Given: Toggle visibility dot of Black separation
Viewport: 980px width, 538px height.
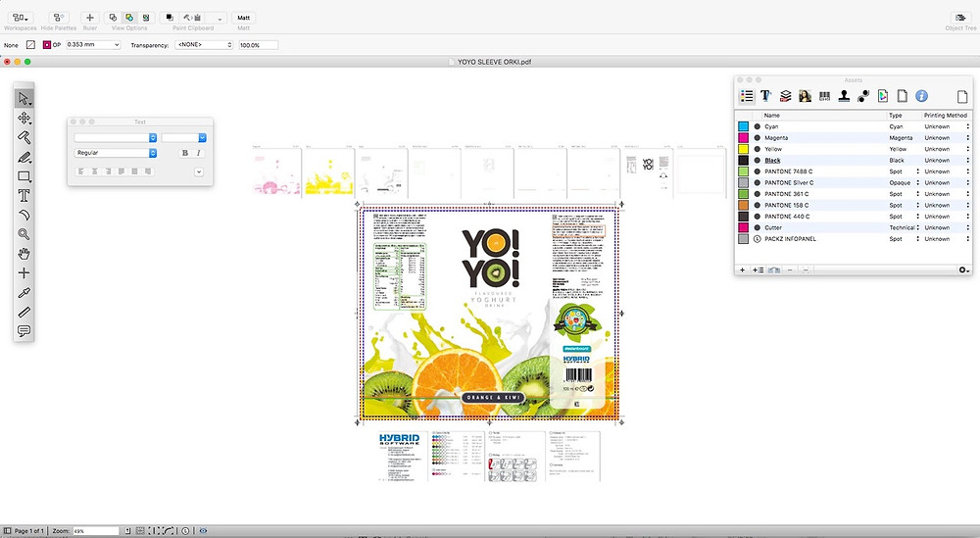Looking at the screenshot, I should tap(757, 160).
